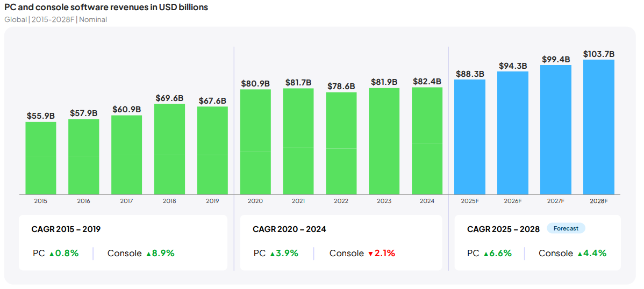The image size is (644, 289).
Task: Select the 2022 bar showing $78.6B
Action: point(341,143)
